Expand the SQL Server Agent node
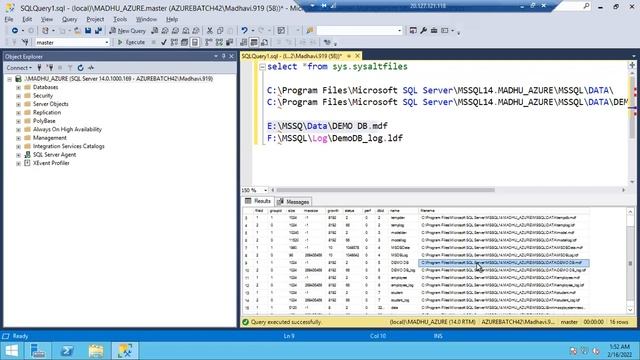The image size is (640, 360). coord(18,155)
